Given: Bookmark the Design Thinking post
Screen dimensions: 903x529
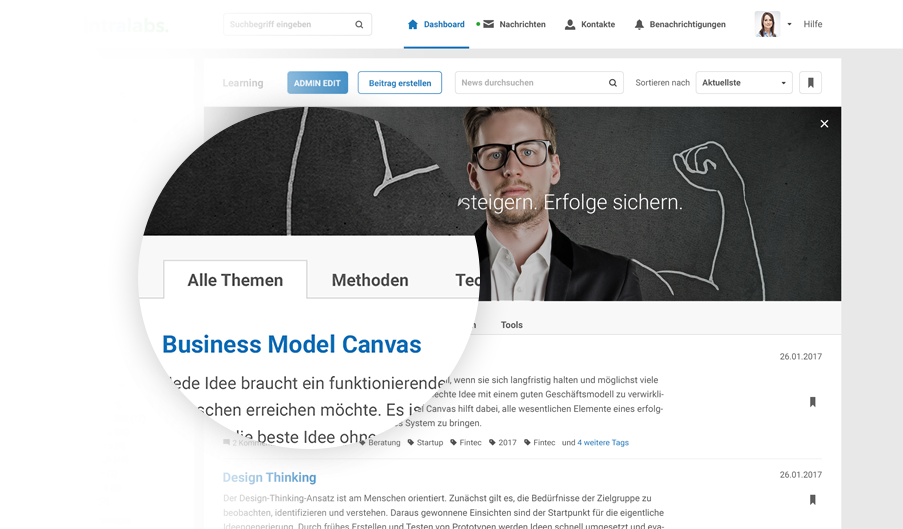Looking at the screenshot, I should point(812,499).
